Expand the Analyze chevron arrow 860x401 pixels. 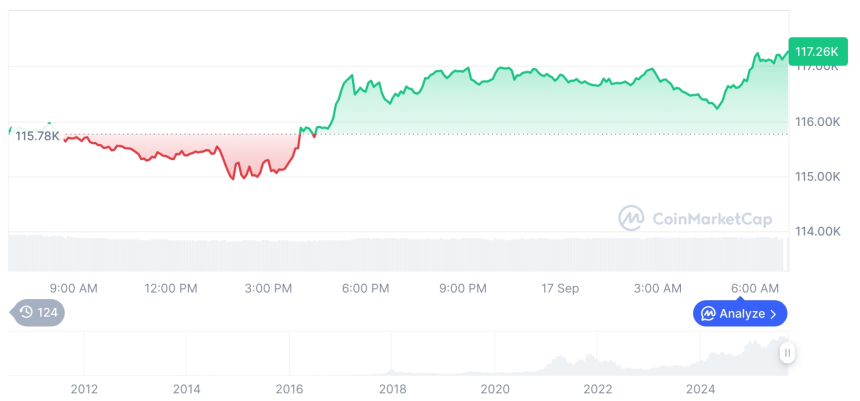coord(773,314)
